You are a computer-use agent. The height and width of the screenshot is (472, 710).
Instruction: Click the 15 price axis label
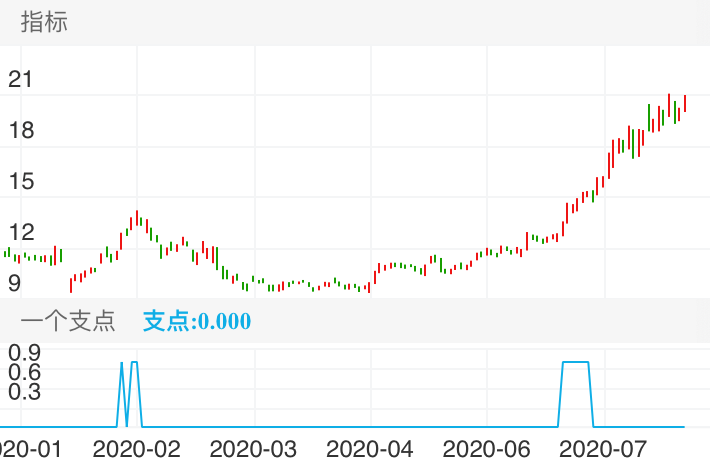[x=21, y=181]
